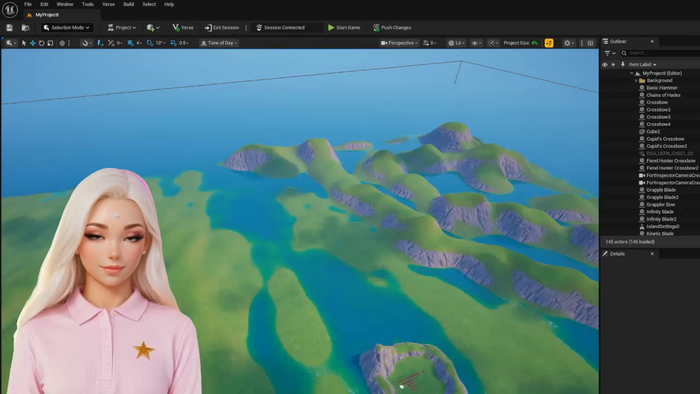700x394 pixels.
Task: Open the Selection Mode dropdown
Action: [x=67, y=28]
